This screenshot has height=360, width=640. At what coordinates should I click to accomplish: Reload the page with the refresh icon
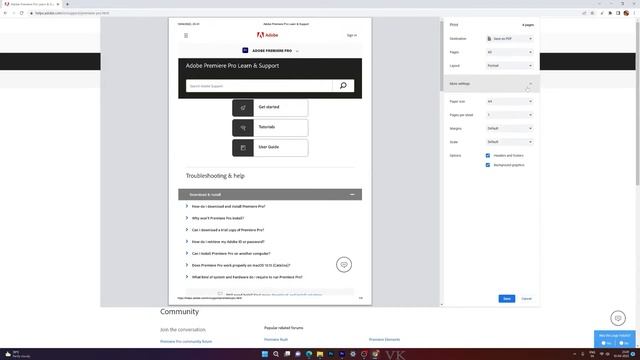pyautogui.click(x=22, y=13)
